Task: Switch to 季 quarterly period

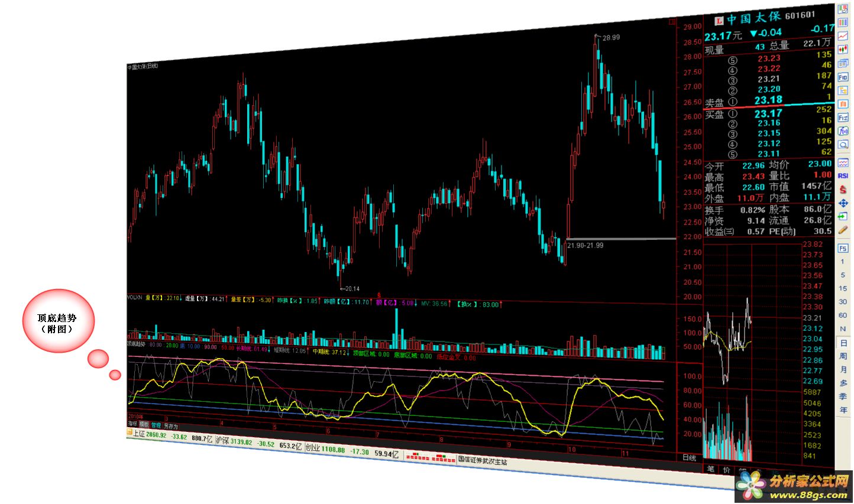Action: tap(843, 396)
